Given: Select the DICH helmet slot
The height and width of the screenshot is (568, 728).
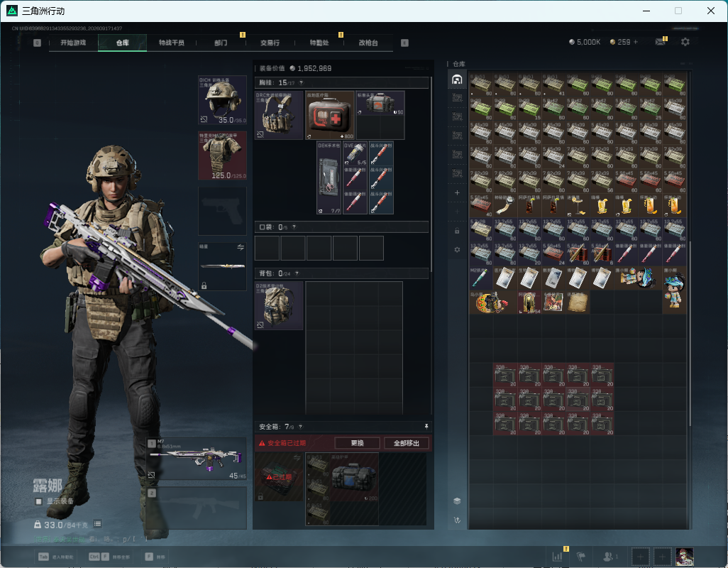Looking at the screenshot, I should click(x=222, y=100).
